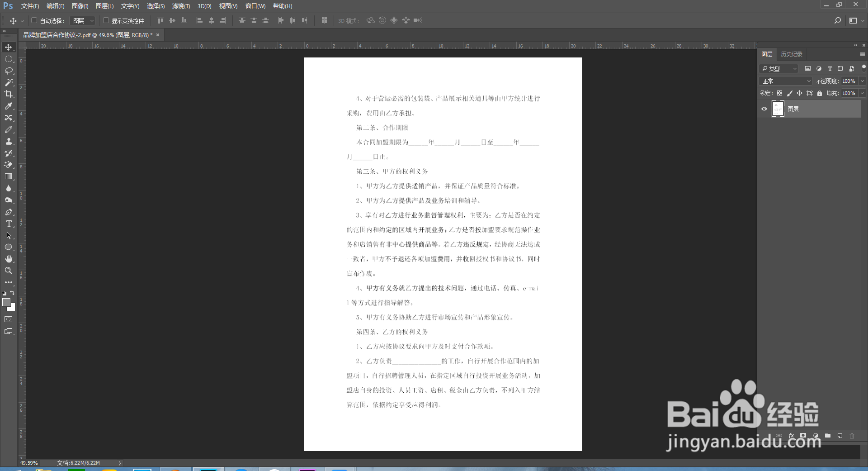Select the Horizontal Type tool

(x=8, y=224)
